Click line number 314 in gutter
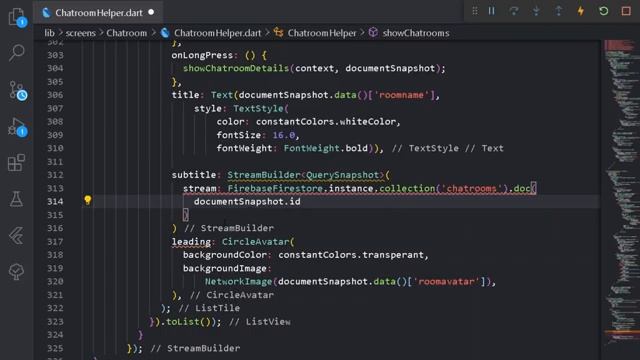 click(x=55, y=202)
